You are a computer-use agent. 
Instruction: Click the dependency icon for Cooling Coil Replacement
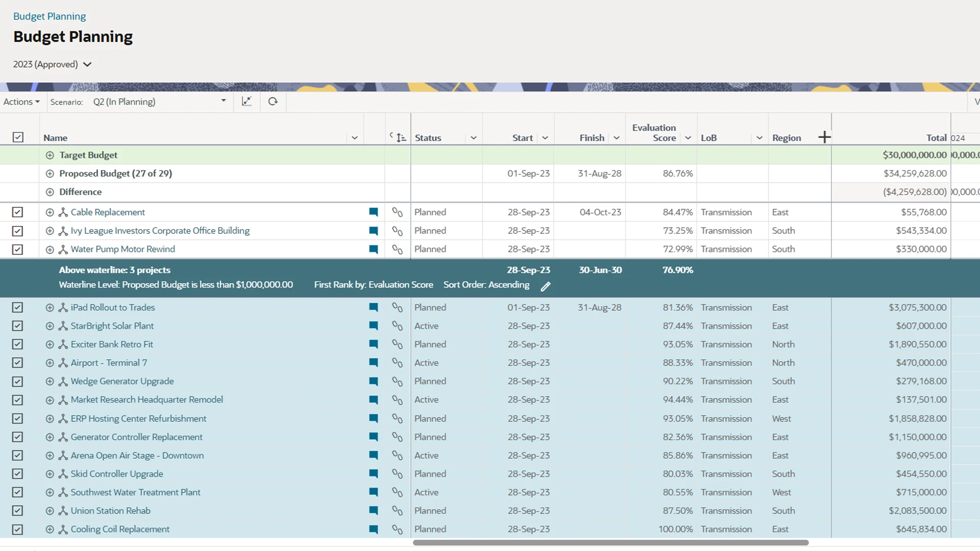398,530
